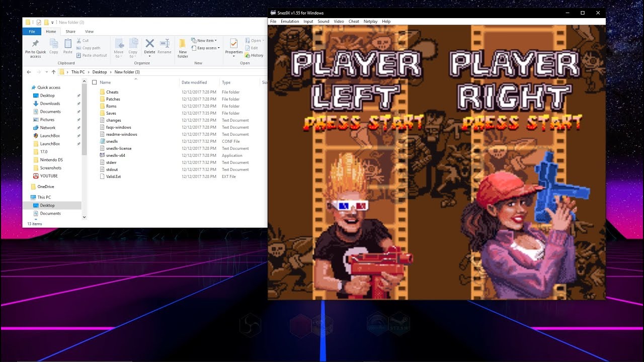Show recent locations with the chevron beside forward
Viewport: 644px width, 362px height.
[x=46, y=72]
